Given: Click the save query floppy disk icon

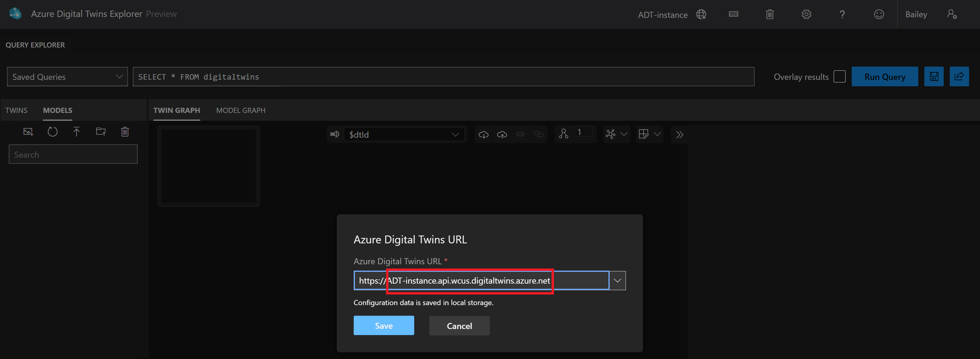Looking at the screenshot, I should point(934,77).
